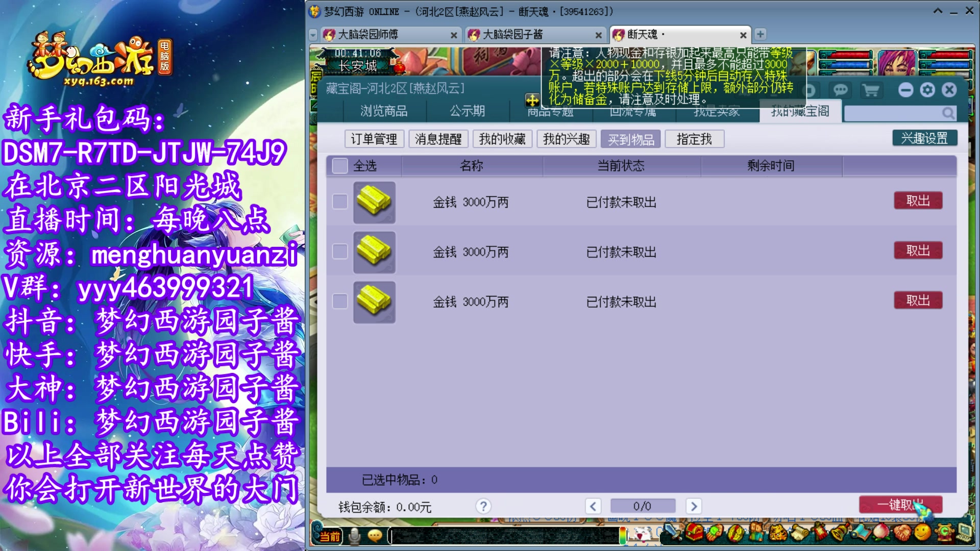This screenshot has width=980, height=551.
Task: Open the 消息提醒 sub-tab
Action: click(438, 139)
